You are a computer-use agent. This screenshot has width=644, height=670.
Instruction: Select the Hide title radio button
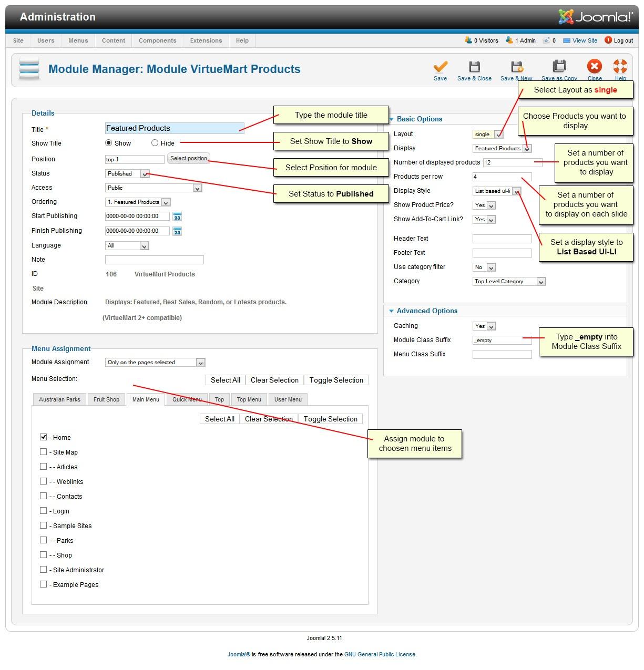click(155, 143)
